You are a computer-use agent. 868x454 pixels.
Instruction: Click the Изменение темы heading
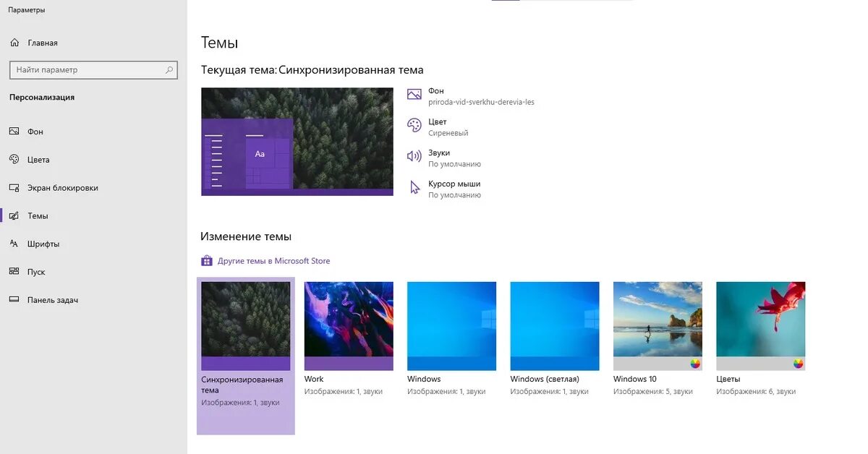click(x=246, y=236)
